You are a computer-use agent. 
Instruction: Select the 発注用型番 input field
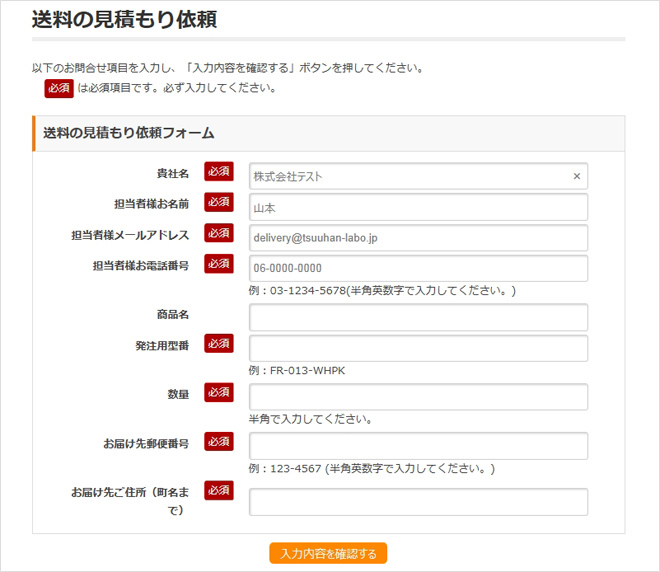point(418,348)
